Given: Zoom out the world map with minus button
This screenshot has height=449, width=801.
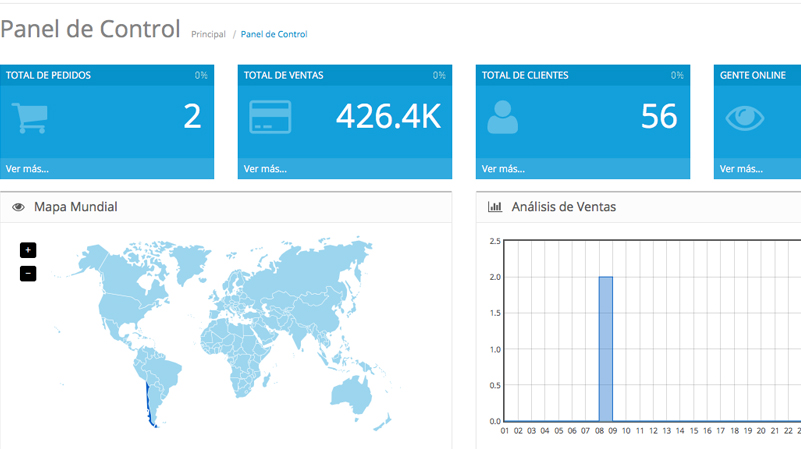Looking at the screenshot, I should (28, 273).
